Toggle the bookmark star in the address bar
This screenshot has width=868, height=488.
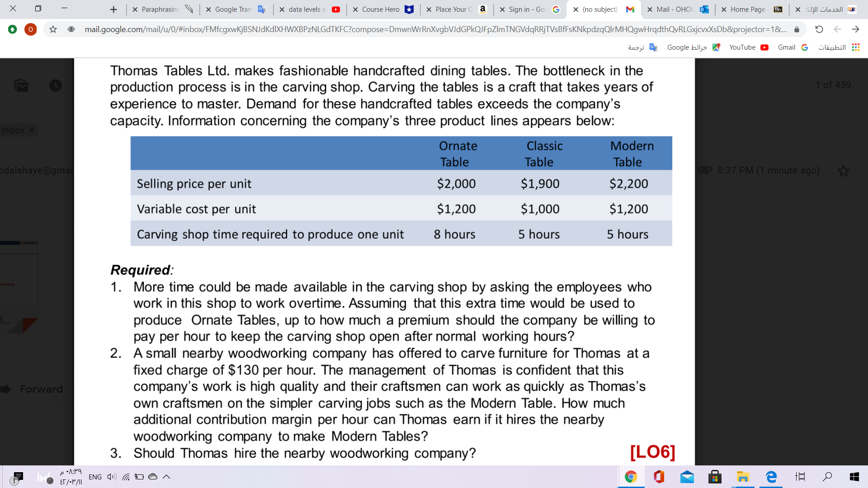pos(53,29)
